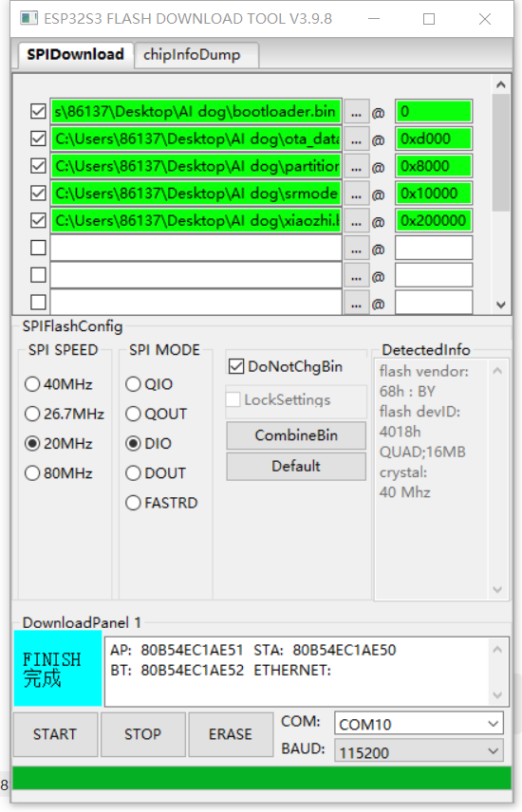
Task: Click the first empty file path field
Action: tap(196, 248)
